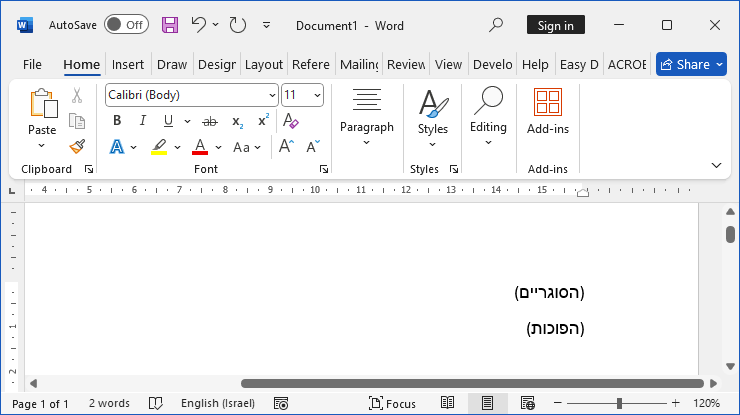
Task: Click the English (Israel) language indicator
Action: pos(217,403)
